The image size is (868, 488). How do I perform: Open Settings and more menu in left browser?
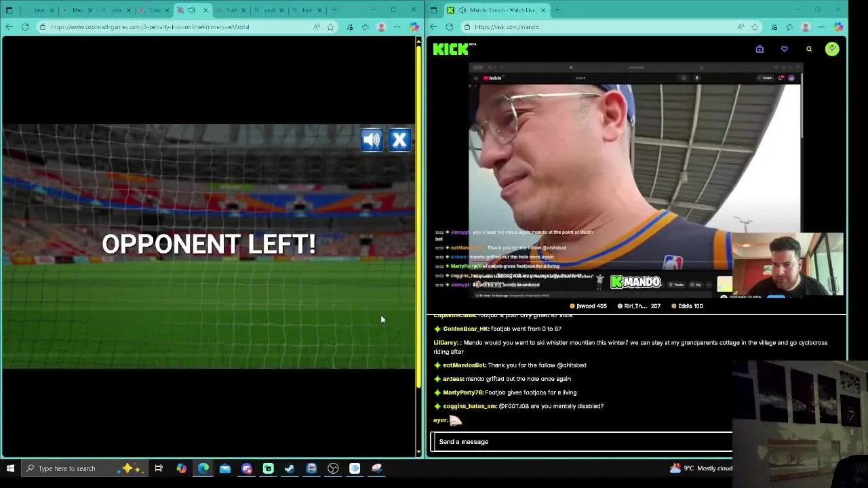point(397,27)
